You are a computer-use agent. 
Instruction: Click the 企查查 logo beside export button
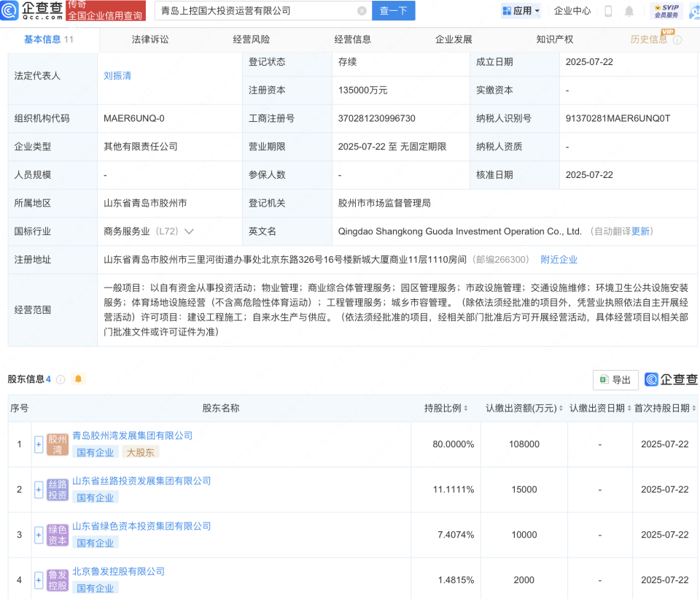672,379
